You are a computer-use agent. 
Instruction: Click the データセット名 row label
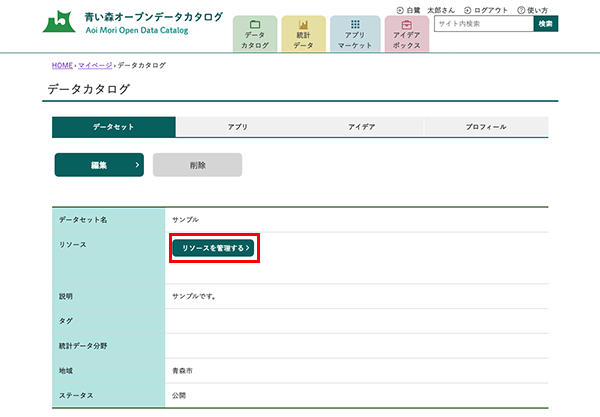83,220
